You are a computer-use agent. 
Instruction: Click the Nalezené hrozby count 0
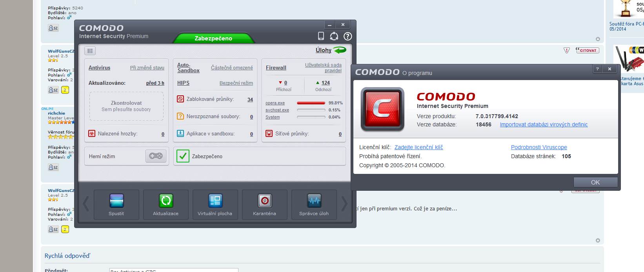click(163, 134)
